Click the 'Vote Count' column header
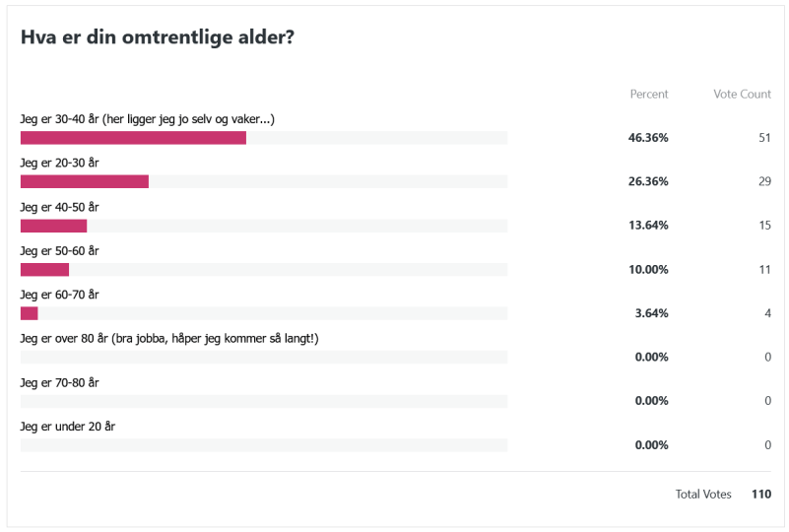 pos(742,95)
